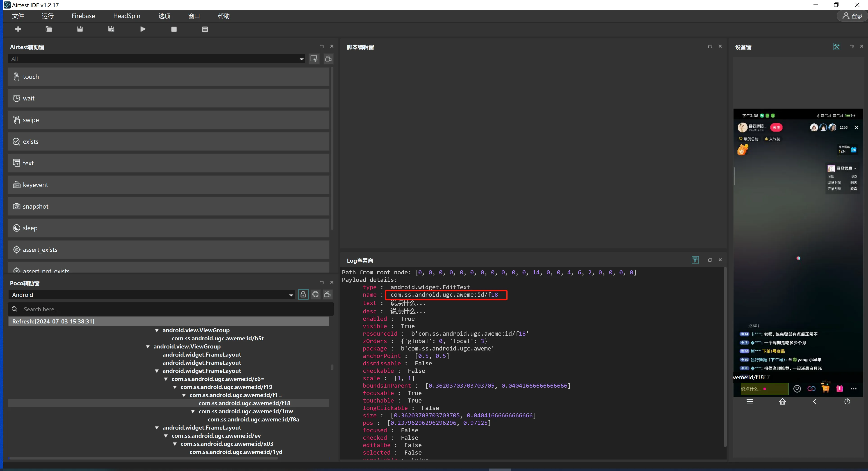Open the report view toolbar icon

pos(205,29)
